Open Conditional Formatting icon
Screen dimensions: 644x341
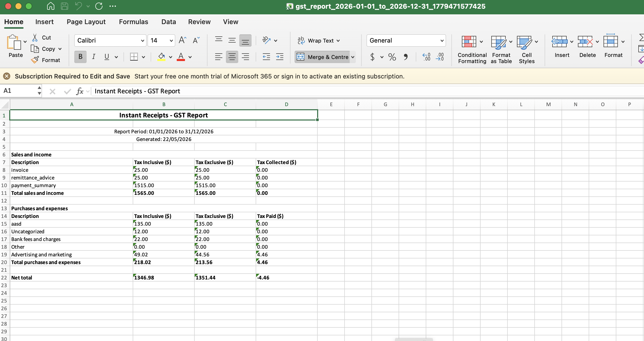coord(469,42)
